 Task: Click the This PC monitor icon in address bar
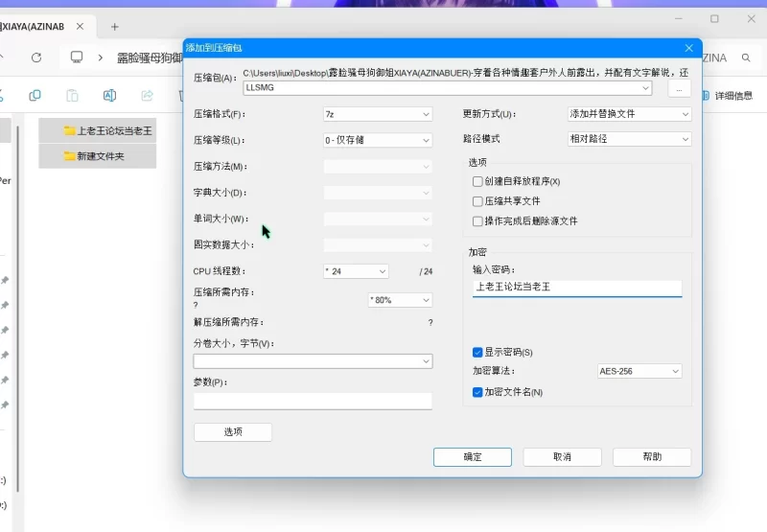click(77, 58)
